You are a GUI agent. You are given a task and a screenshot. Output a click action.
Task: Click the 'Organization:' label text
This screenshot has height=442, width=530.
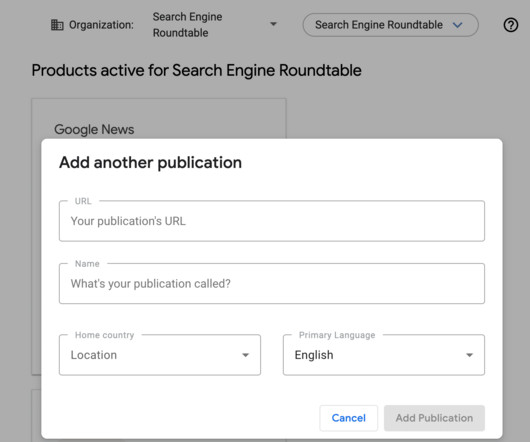coord(101,25)
